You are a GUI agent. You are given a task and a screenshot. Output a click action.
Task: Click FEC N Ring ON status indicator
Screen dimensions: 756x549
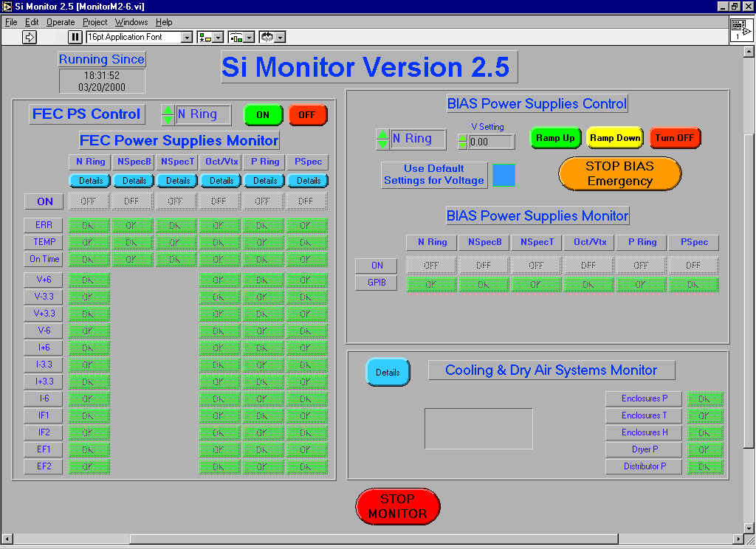tap(89, 201)
